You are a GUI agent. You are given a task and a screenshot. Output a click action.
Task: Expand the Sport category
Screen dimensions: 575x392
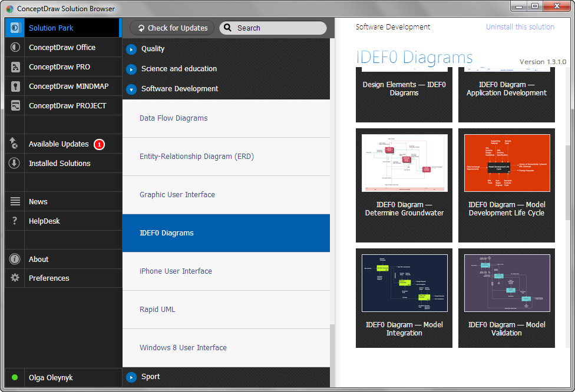coord(131,377)
